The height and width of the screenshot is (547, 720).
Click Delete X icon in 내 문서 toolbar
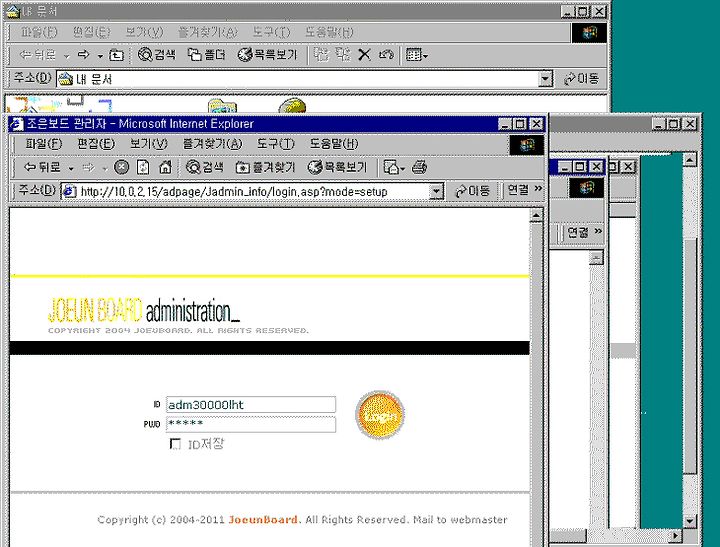click(x=364, y=55)
